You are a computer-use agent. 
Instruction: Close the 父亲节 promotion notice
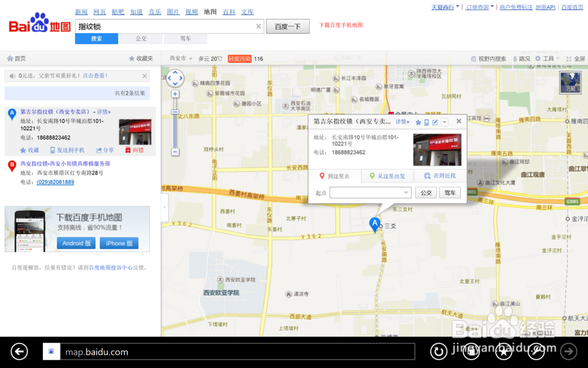pos(145,76)
